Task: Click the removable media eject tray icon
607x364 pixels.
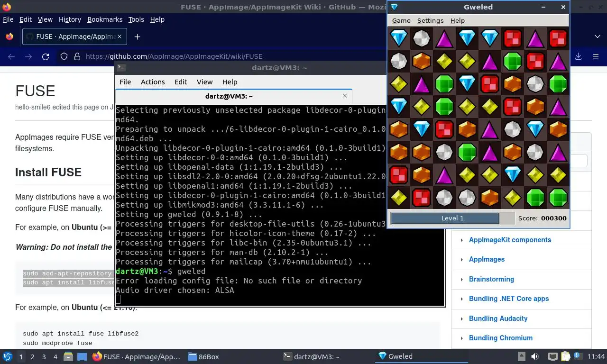Action: (521, 356)
